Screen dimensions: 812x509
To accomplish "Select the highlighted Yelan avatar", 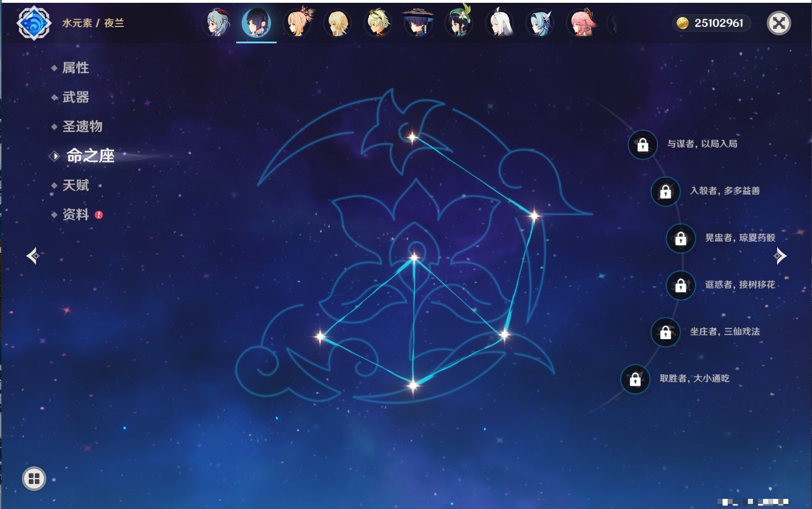I will [256, 23].
